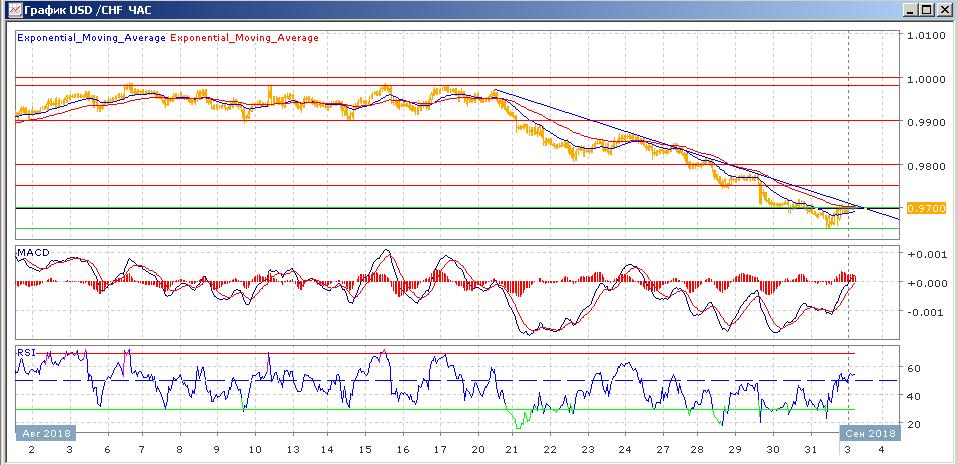Click the +0.000 MACD scale label
958x465 pixels.
(x=927, y=283)
